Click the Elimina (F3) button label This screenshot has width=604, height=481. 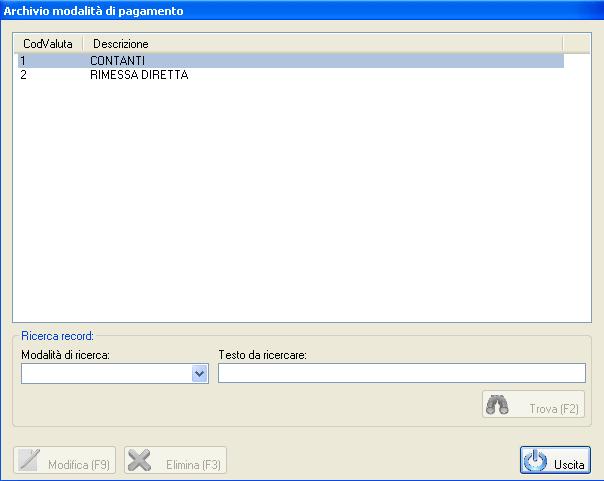[x=193, y=465]
